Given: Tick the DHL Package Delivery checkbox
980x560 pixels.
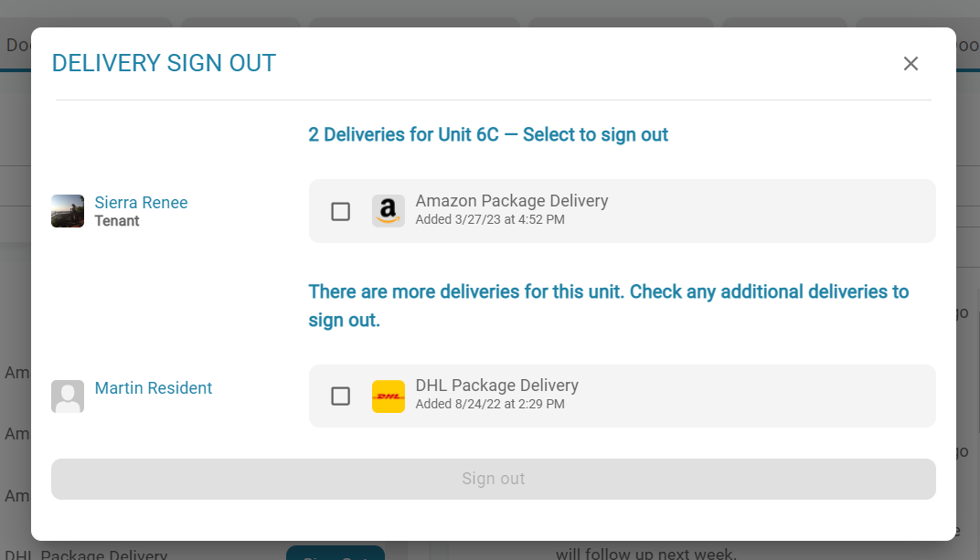Looking at the screenshot, I should coord(340,396).
